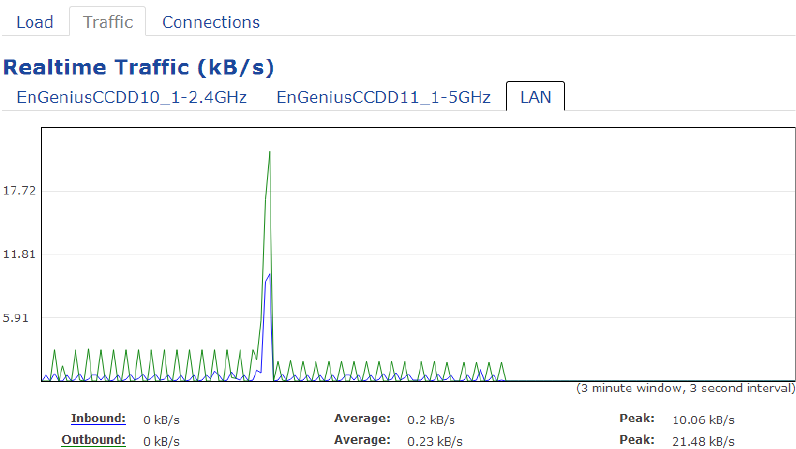Open the Load tab

35,22
